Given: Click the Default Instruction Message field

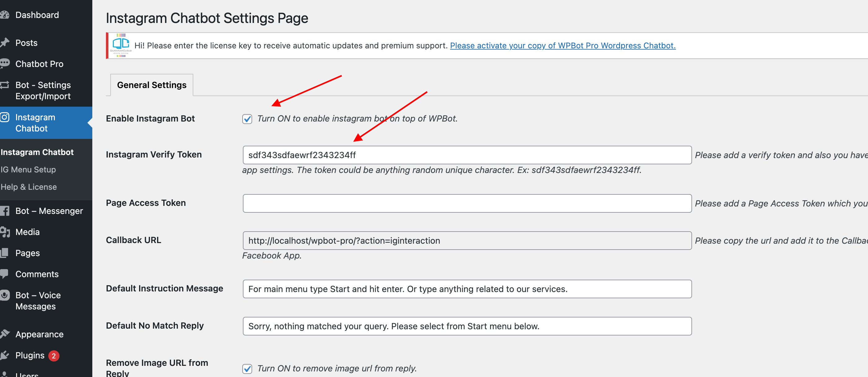Looking at the screenshot, I should click(467, 289).
